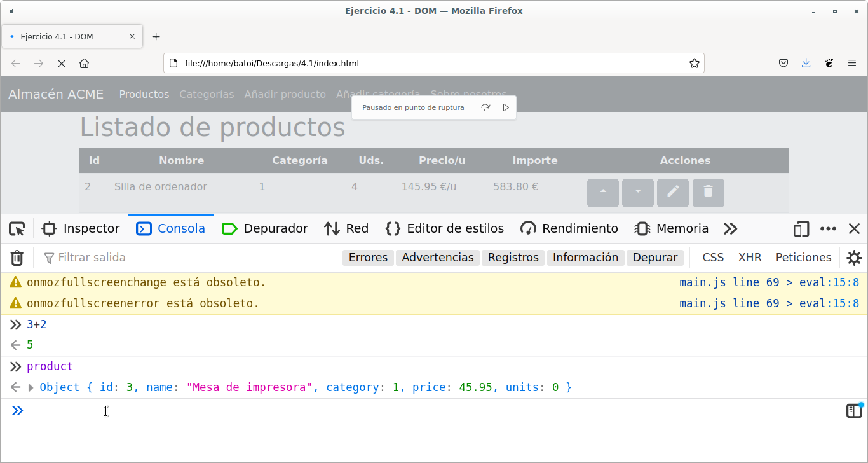Resume execution with the play icon

point(506,107)
